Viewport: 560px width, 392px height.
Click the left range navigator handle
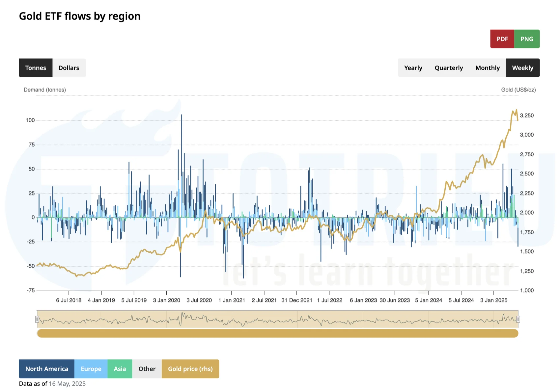(x=37, y=319)
